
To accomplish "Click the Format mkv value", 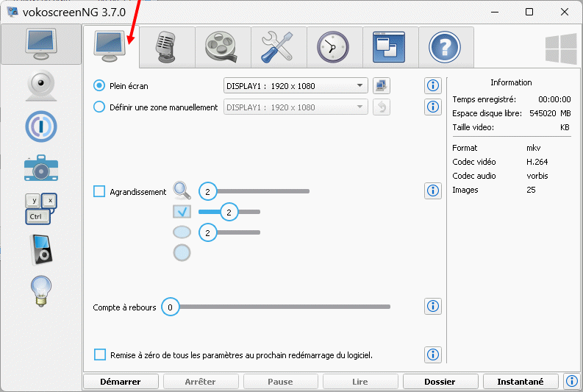I will [533, 148].
